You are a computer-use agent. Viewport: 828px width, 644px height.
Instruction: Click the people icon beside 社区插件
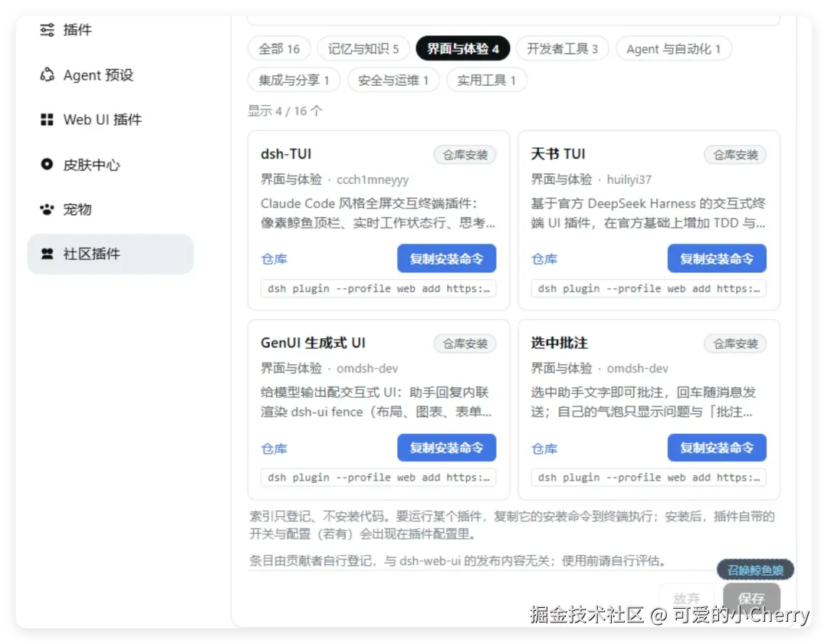(x=47, y=254)
